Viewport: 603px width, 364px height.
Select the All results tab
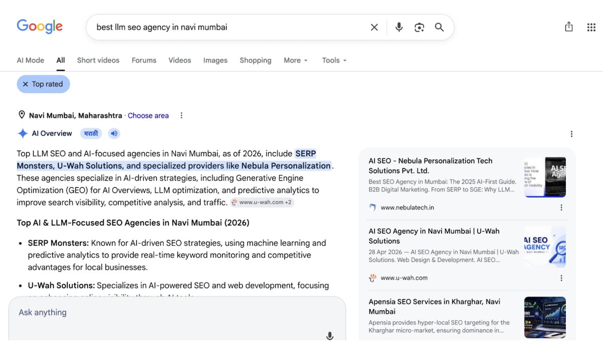pyautogui.click(x=60, y=60)
